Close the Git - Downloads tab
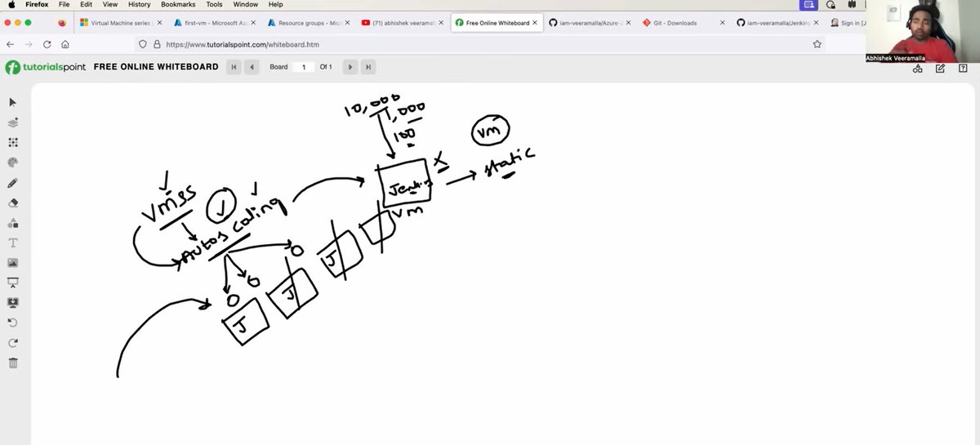The width and height of the screenshot is (980, 445). pos(722,23)
